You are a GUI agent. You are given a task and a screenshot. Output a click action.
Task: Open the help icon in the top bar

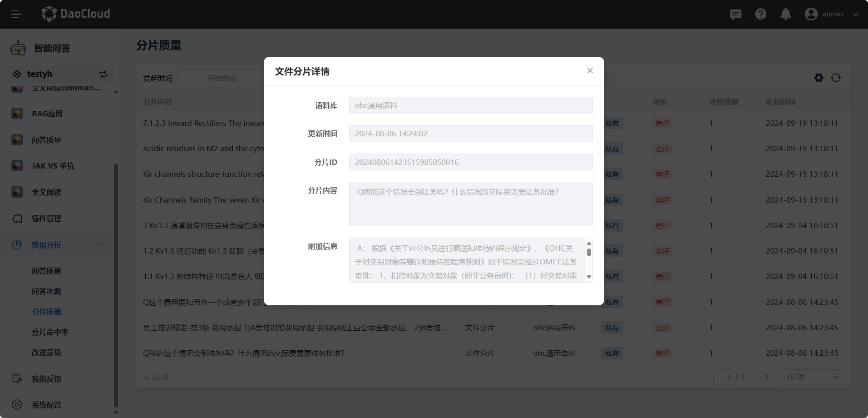tap(760, 14)
